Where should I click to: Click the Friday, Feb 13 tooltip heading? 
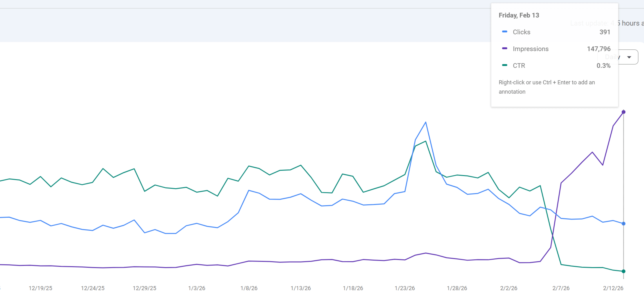[x=519, y=15]
